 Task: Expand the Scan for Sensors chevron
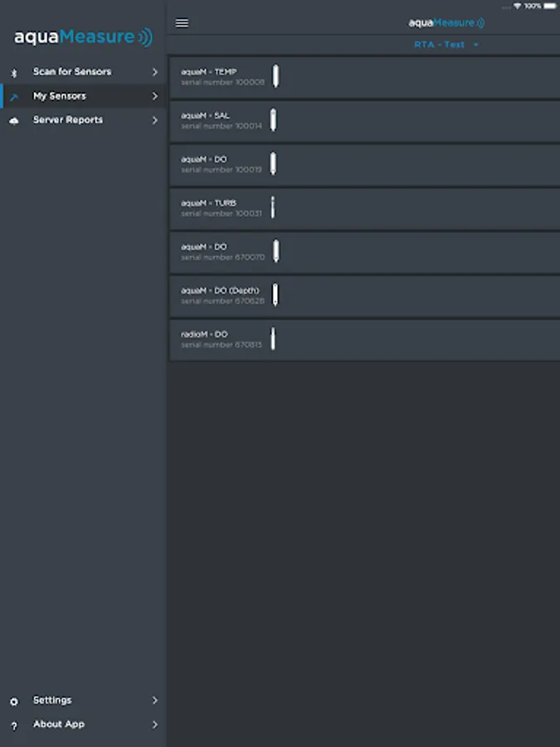(x=155, y=72)
